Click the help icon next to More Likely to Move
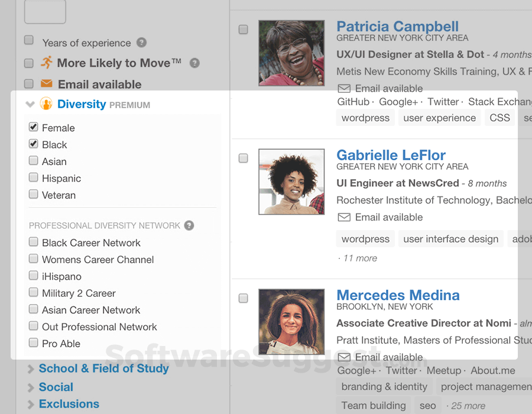532x414 pixels. [x=194, y=62]
